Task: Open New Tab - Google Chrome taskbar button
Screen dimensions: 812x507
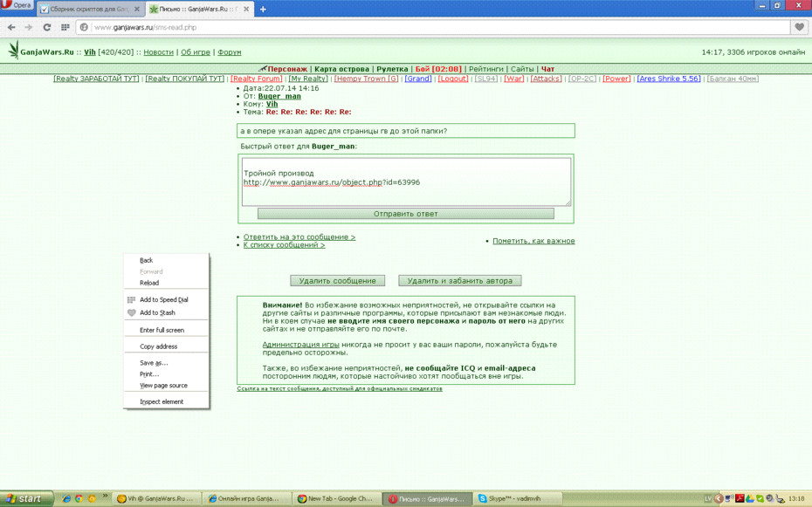Action: click(335, 499)
